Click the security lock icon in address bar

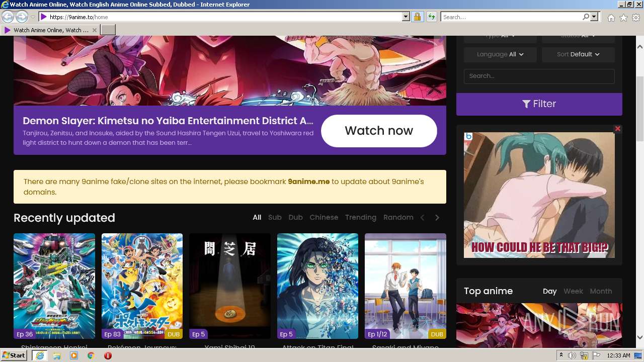tap(417, 17)
